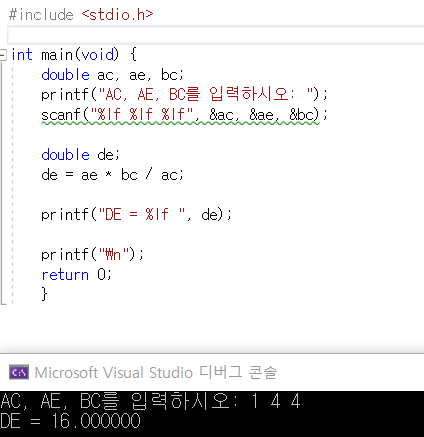This screenshot has height=437, width=424.
Task: Click the console window icon beside the title
Action: point(19,372)
